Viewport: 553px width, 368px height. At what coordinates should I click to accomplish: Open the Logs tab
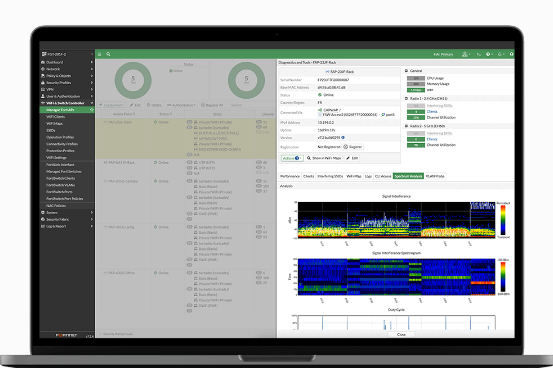[368, 176]
